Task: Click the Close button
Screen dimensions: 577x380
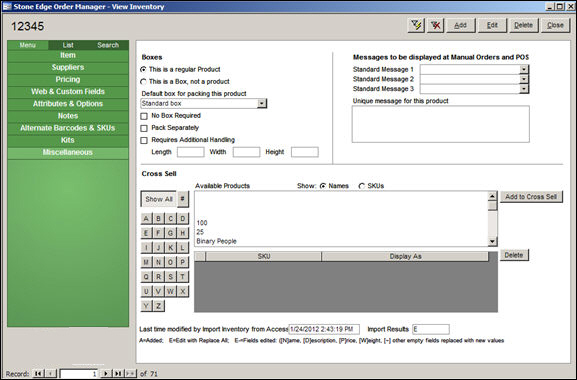Action: pos(555,25)
